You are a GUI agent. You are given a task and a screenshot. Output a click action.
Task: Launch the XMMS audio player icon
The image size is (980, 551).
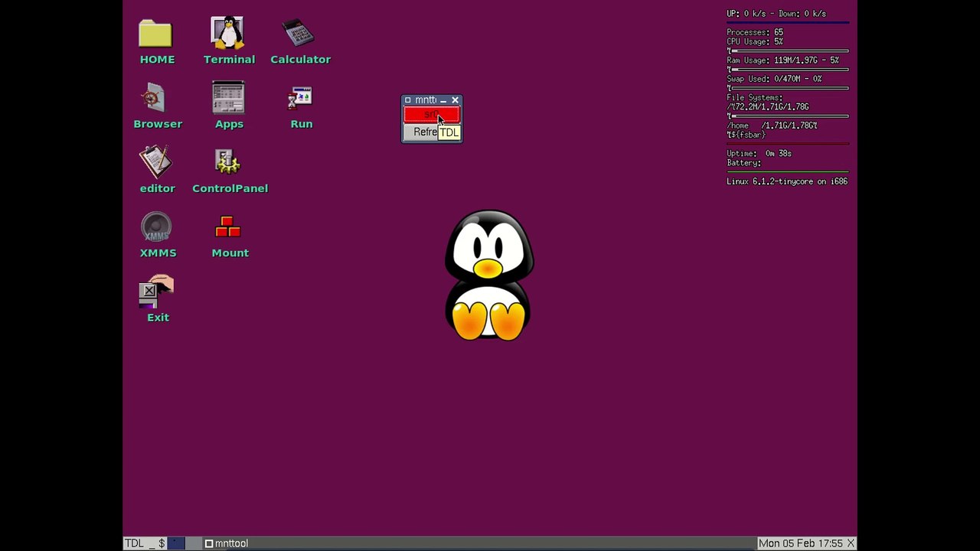coord(157,235)
